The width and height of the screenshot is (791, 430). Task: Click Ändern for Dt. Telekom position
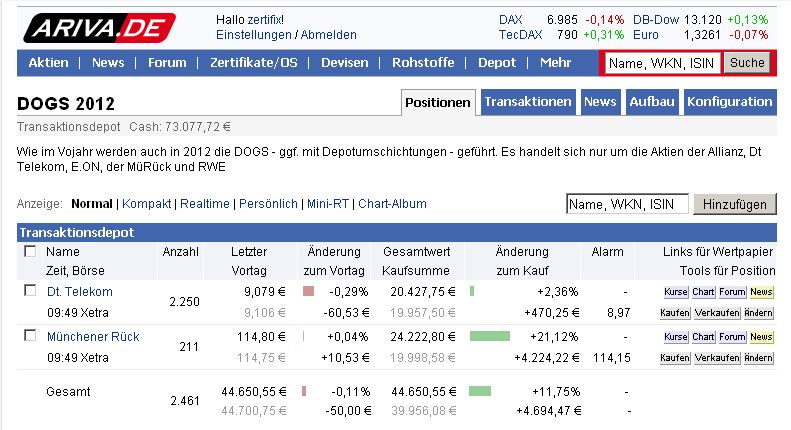tap(761, 313)
